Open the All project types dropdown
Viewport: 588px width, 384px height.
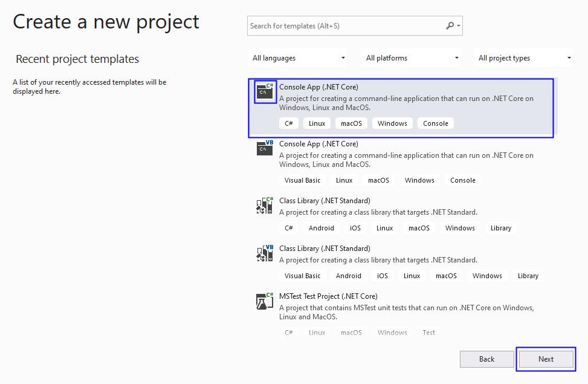(524, 58)
